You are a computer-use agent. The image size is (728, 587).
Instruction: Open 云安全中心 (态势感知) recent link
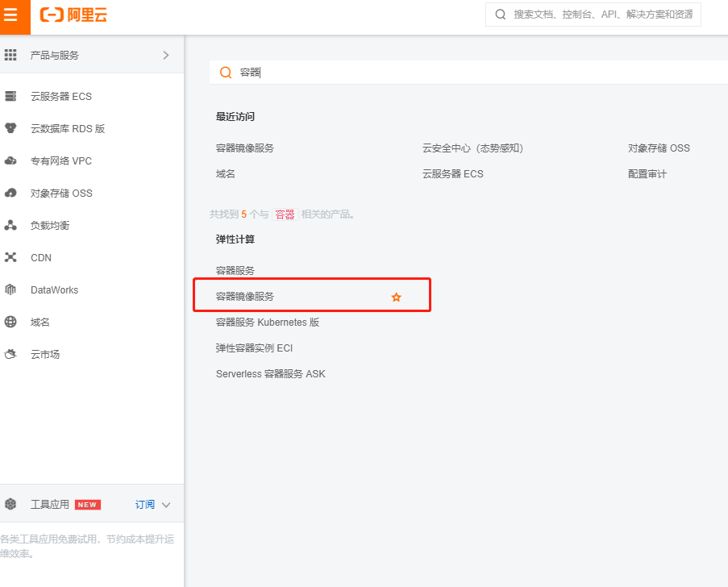(472, 148)
